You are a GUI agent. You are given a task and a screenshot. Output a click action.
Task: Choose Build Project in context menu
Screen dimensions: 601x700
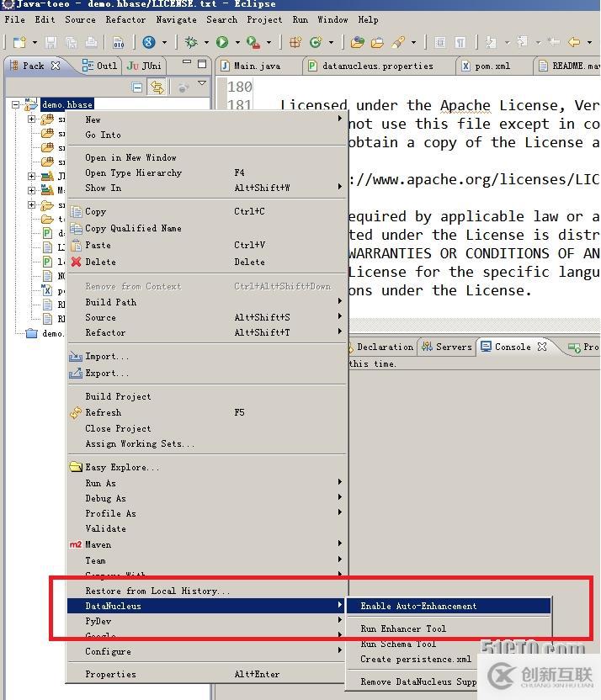pyautogui.click(x=205, y=396)
